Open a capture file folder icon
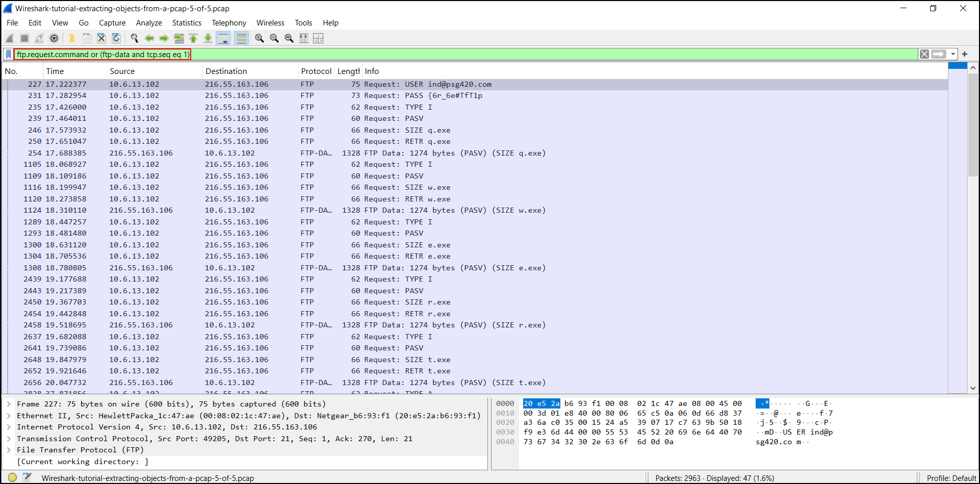 (72, 38)
